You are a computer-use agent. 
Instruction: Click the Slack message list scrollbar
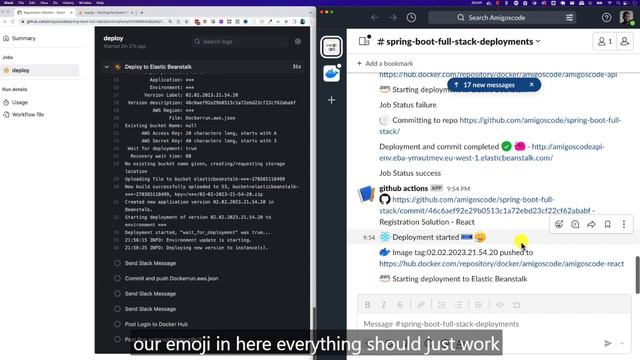pos(637,275)
